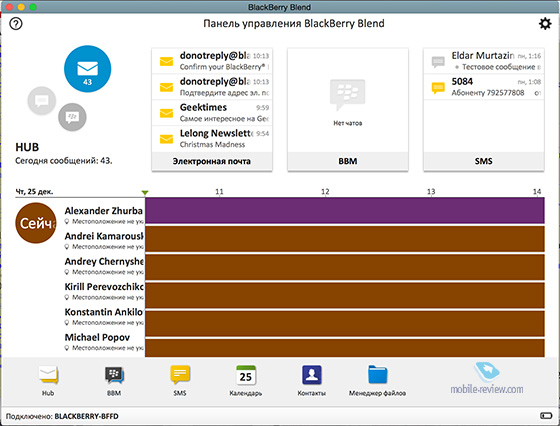Screen dimensions: 560x426
Task: Click 'Сегодня сообщений: 43.' text
Action: coord(64,161)
